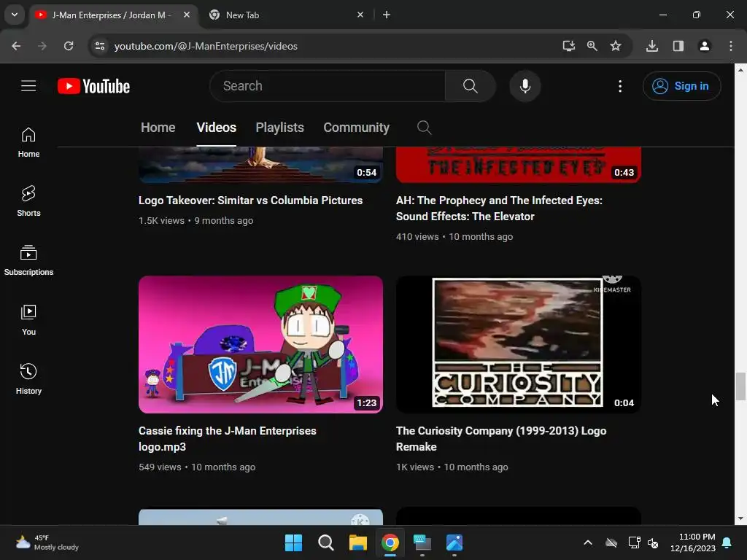The image size is (747, 560).
Task: Start voice search with microphone icon
Action: pyautogui.click(x=525, y=86)
